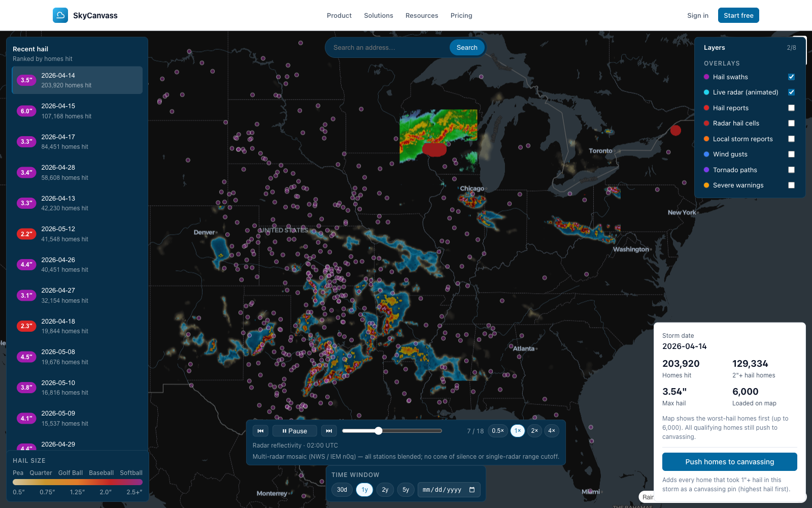Open the Solutions menu

click(379, 16)
